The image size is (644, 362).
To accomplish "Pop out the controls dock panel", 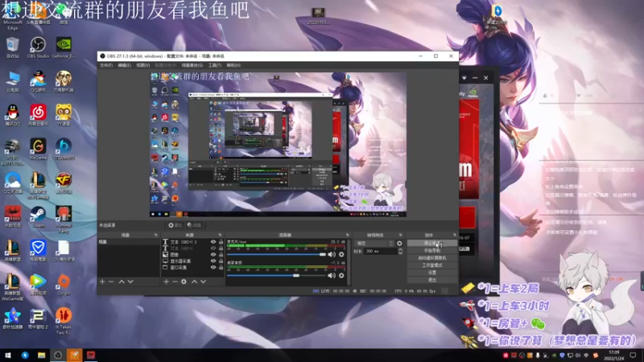I will 454,235.
